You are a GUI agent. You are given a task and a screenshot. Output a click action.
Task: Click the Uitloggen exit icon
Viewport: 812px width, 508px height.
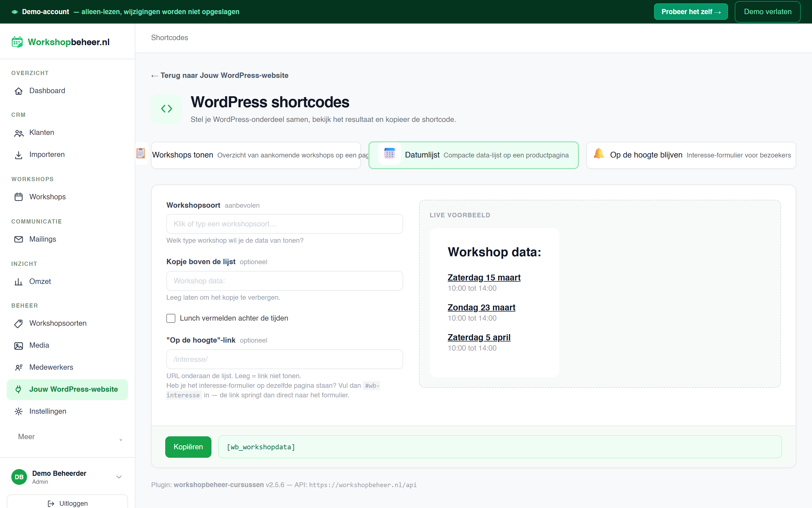tap(51, 503)
